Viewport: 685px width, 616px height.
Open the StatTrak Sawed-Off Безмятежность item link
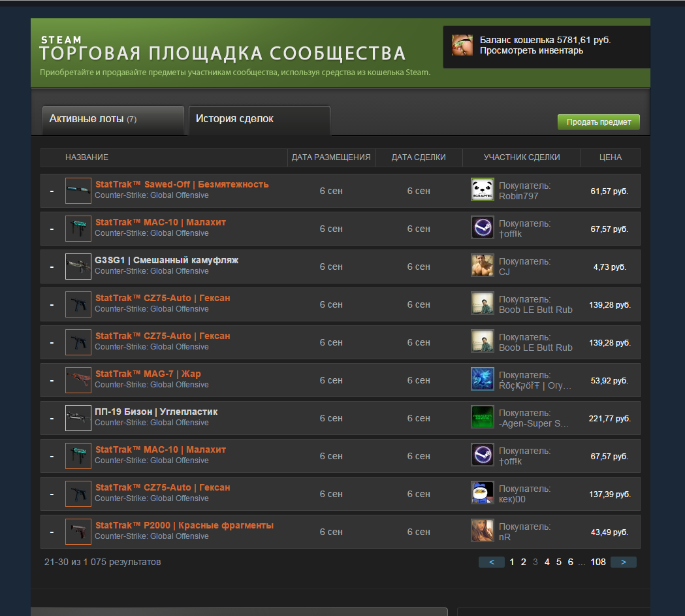182,184
